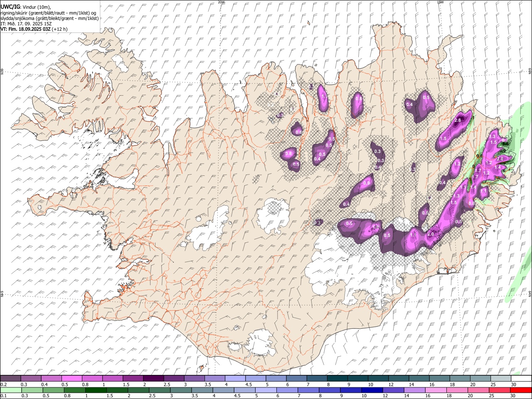This screenshot has width=532, height=399.
Task: Click the 'VT: Fim. 18.09.2025 03Z (+12 h)' line
Action: coord(34,29)
